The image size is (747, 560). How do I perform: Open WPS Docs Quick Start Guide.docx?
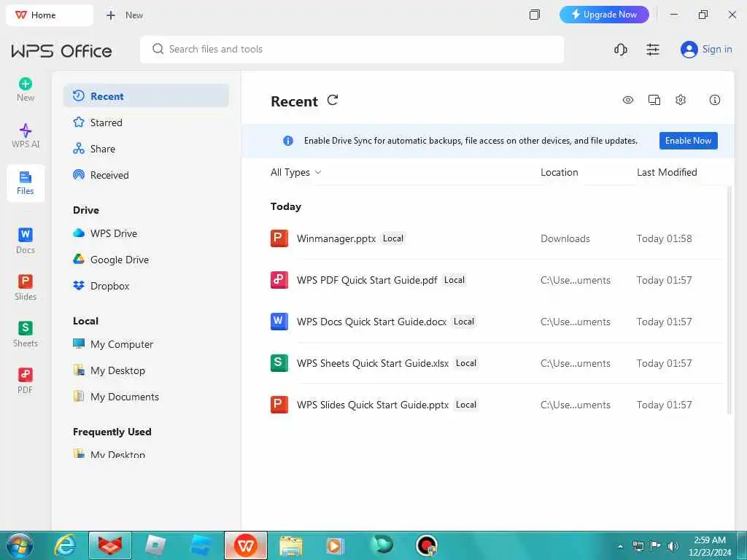371,322
